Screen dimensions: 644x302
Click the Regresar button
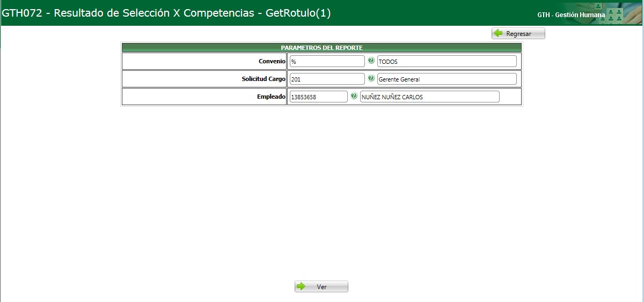pos(518,34)
